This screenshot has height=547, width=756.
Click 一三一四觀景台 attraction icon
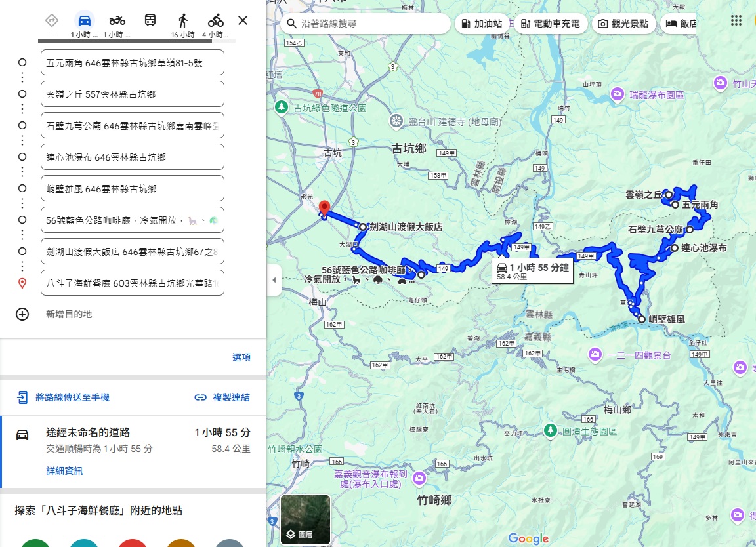595,355
